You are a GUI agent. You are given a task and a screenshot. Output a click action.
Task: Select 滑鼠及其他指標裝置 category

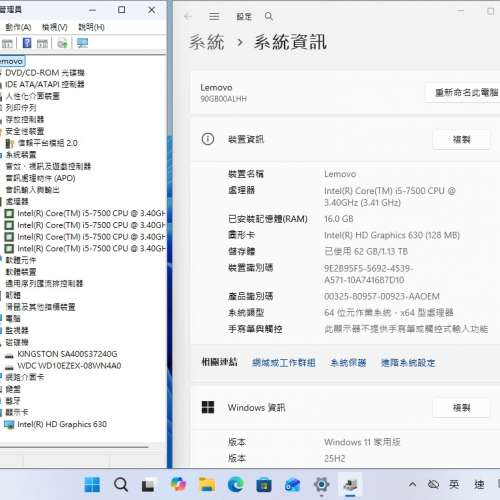pos(40,307)
